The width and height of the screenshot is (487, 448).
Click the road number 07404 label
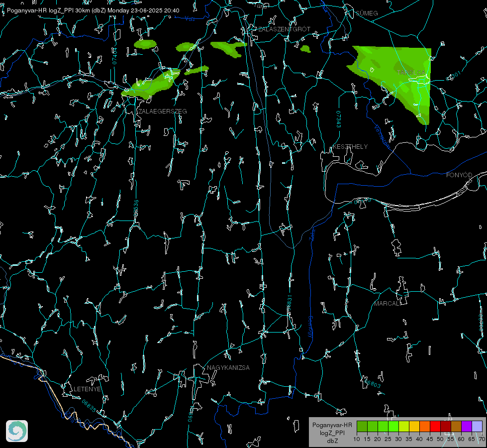[115, 56]
